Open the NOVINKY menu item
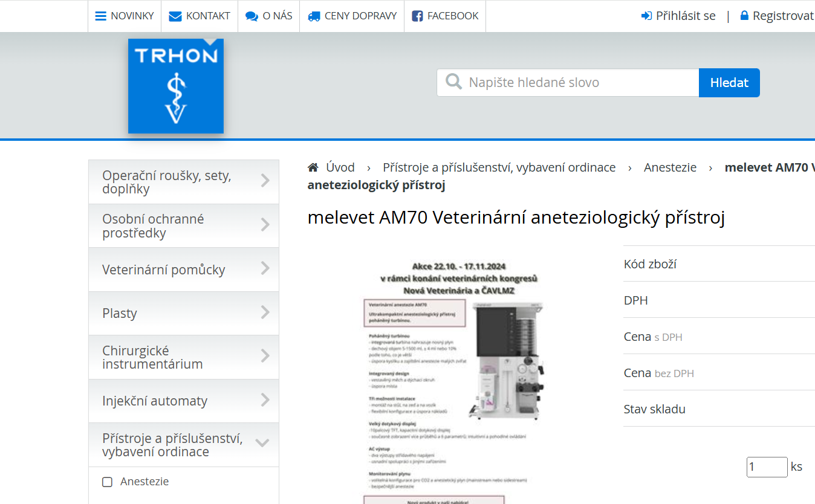Image resolution: width=815 pixels, height=504 pixels. click(125, 16)
